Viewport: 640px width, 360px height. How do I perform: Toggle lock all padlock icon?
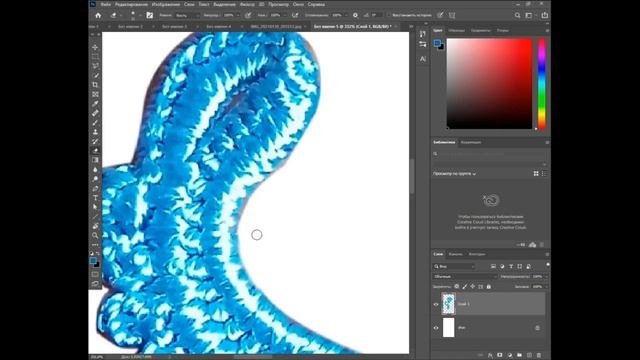coord(489,287)
